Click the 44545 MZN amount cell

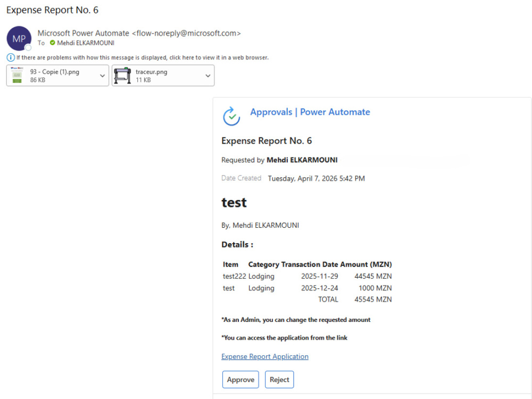click(x=373, y=276)
